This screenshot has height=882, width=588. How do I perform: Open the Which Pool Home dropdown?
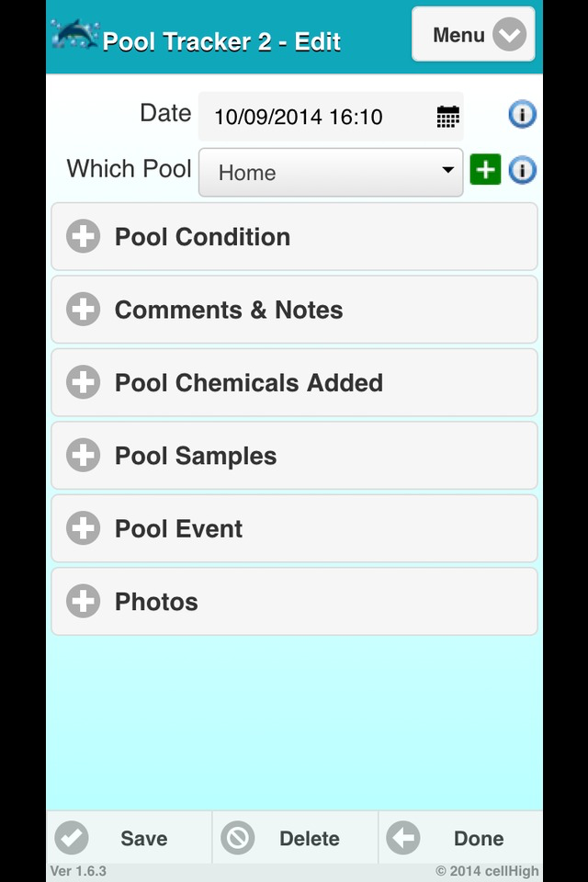click(331, 172)
